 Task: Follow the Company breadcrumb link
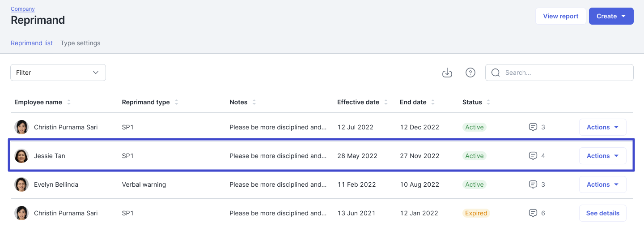coord(23,9)
